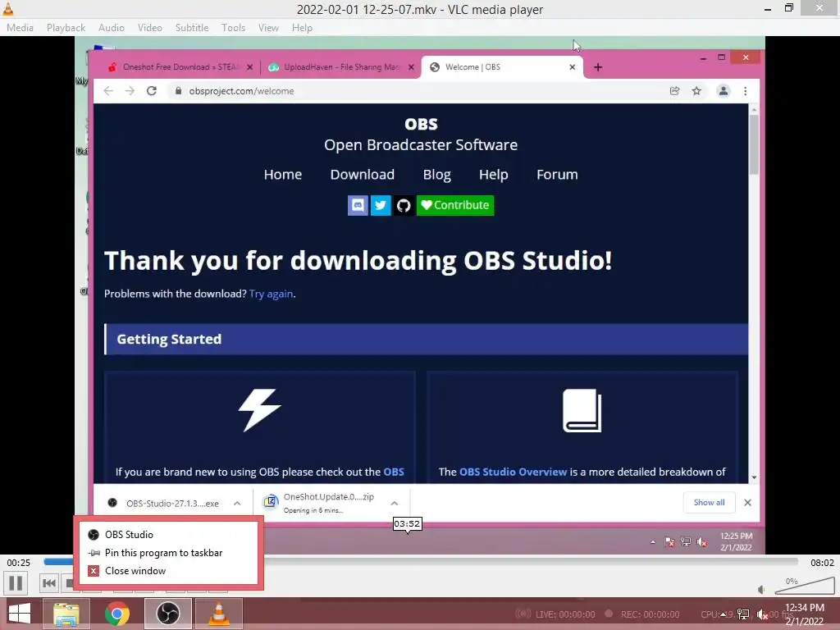This screenshot has height=630, width=840.
Task: Click the green Contribute button
Action: (x=455, y=205)
